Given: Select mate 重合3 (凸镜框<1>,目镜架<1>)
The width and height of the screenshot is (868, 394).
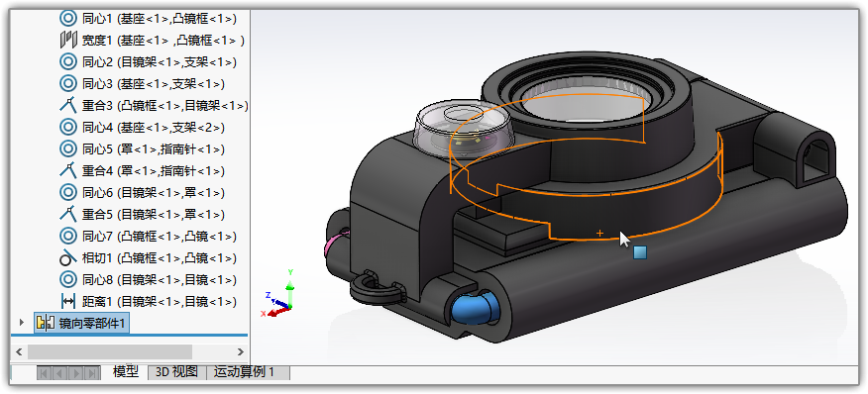Looking at the screenshot, I should coord(164,105).
